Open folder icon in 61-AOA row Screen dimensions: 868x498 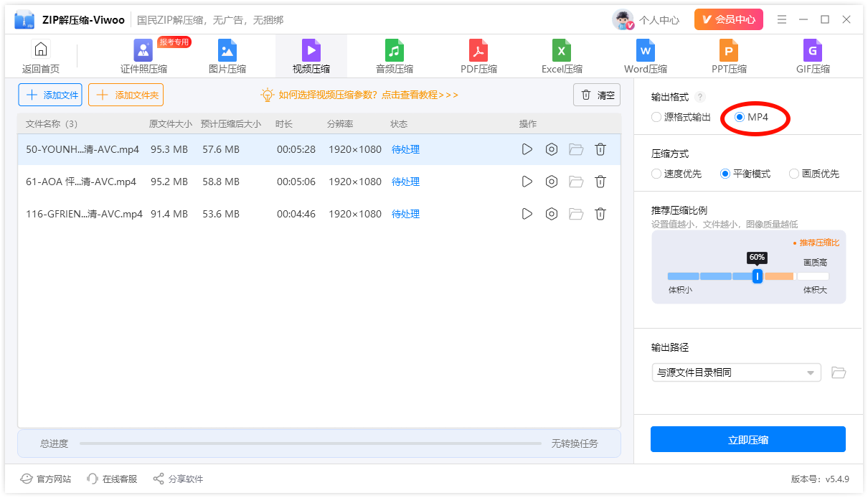coord(576,182)
